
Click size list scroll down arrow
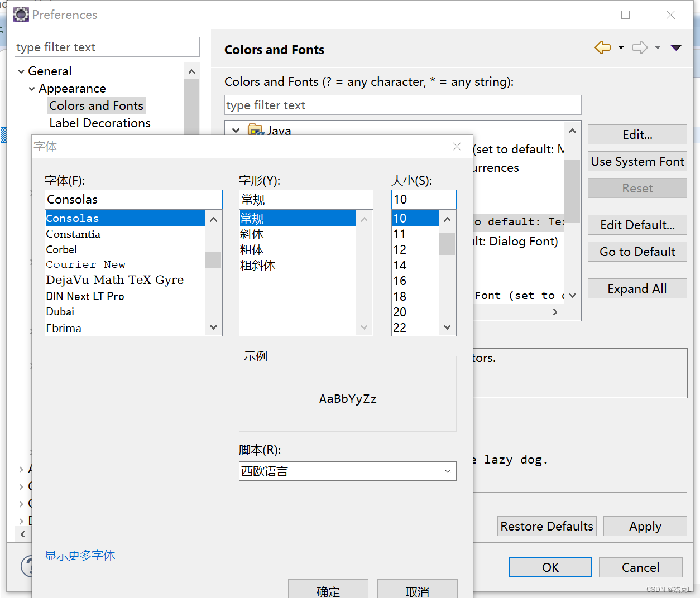447,327
